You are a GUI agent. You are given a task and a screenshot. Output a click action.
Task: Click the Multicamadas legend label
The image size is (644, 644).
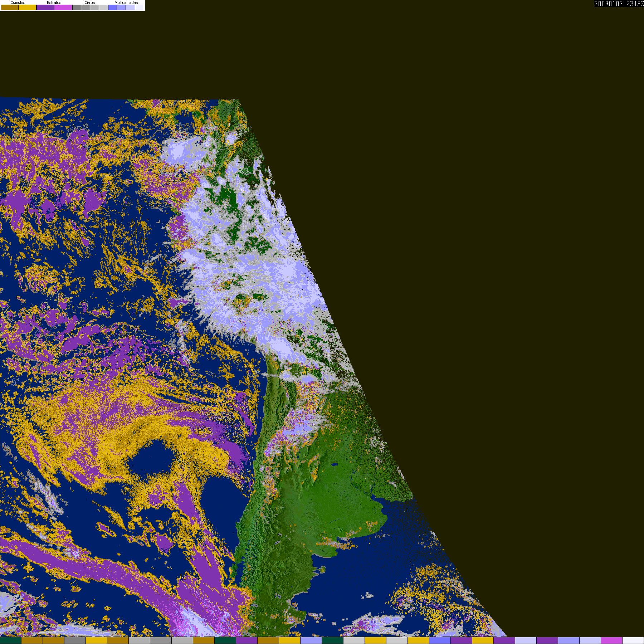point(126,3)
